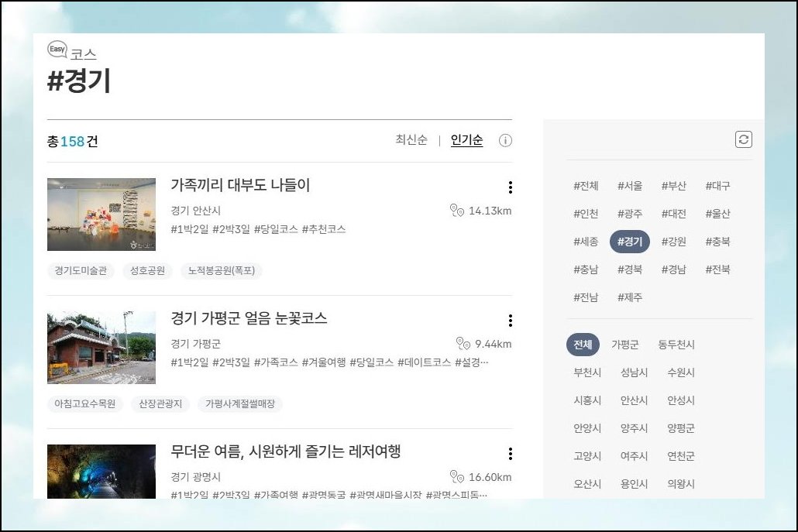Open the 가족끼리 대부도 나들이 course title

[240, 184]
